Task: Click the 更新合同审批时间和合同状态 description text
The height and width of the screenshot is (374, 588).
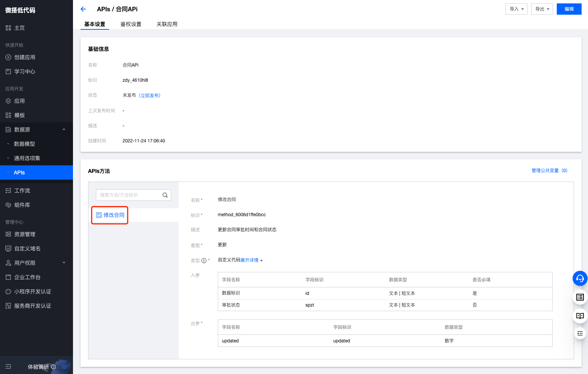Action: (247, 230)
